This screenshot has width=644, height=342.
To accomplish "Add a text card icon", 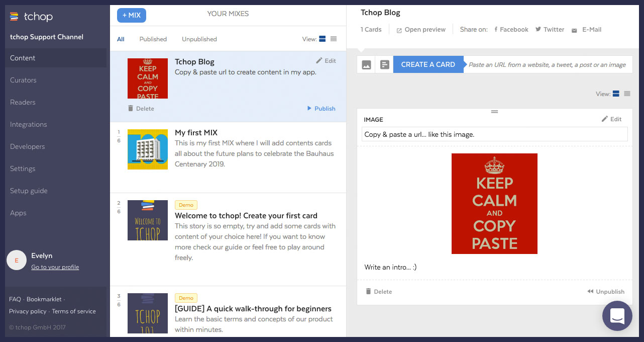I will 384,64.
